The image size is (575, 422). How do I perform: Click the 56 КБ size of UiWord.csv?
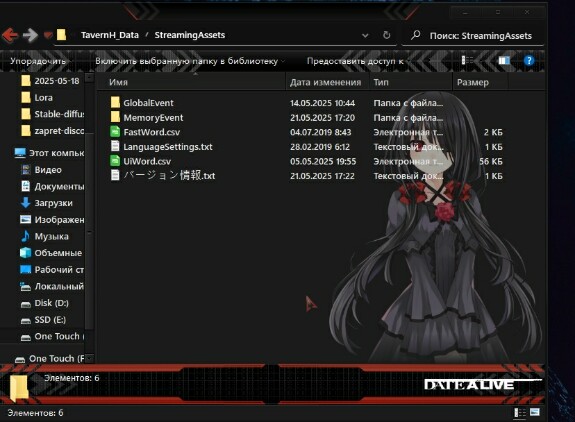tap(491, 161)
